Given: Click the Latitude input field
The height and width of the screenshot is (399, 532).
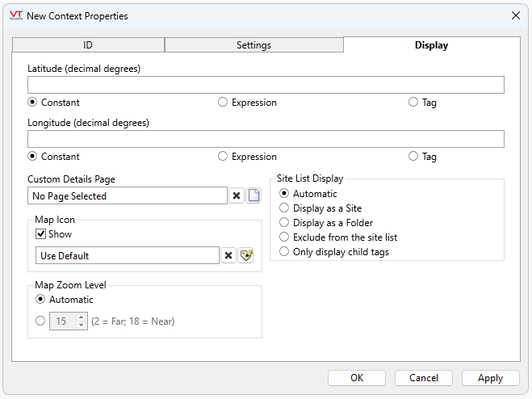Looking at the screenshot, I should [266, 85].
